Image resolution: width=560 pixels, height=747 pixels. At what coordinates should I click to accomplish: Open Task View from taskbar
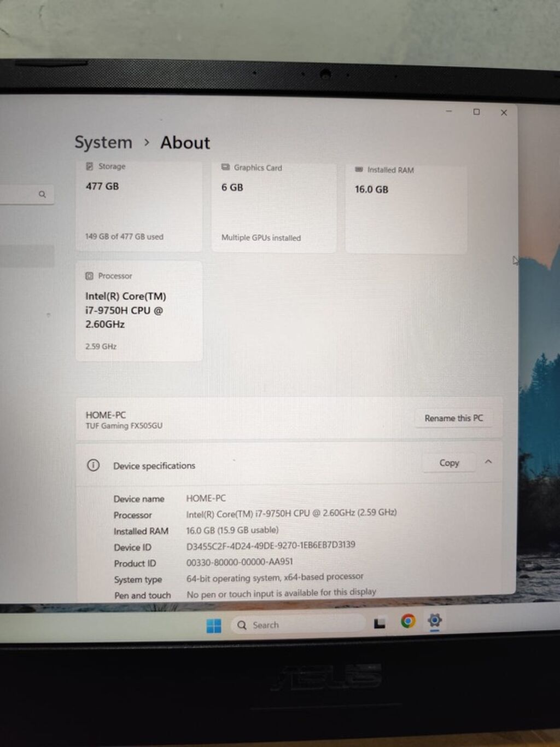click(380, 623)
